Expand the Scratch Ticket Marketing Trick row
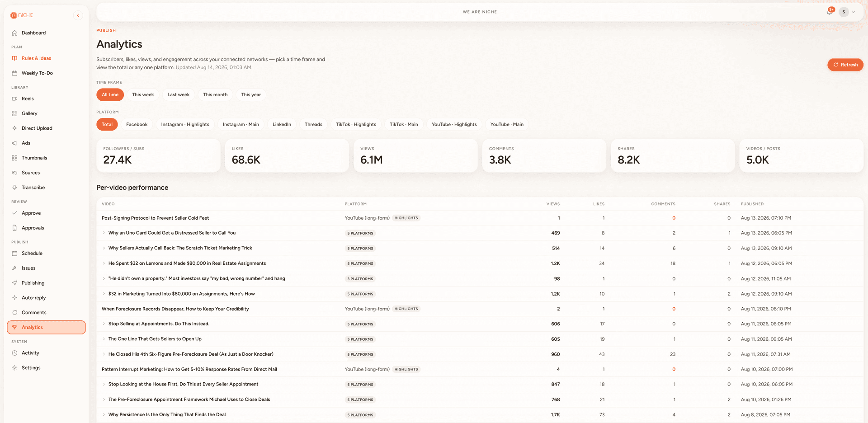The image size is (868, 423). pyautogui.click(x=104, y=248)
